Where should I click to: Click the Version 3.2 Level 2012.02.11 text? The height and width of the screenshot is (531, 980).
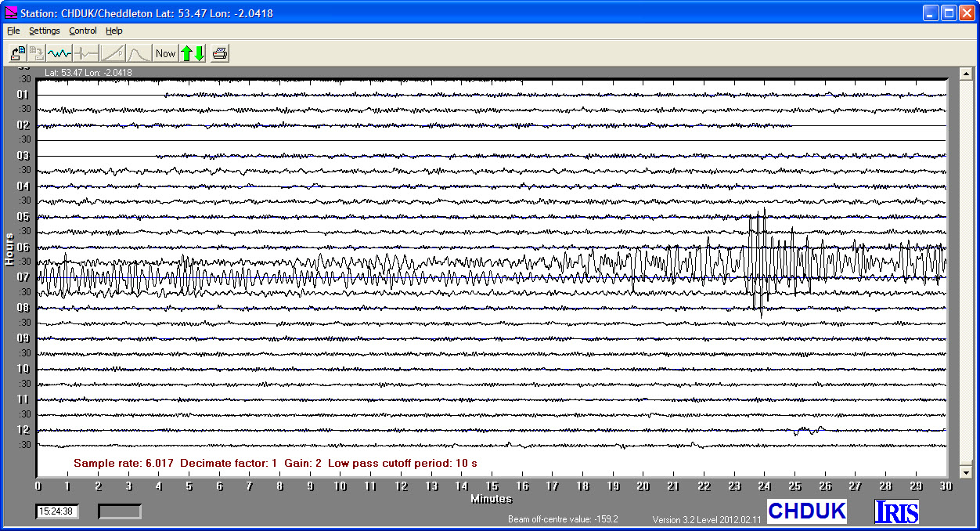[x=707, y=519]
